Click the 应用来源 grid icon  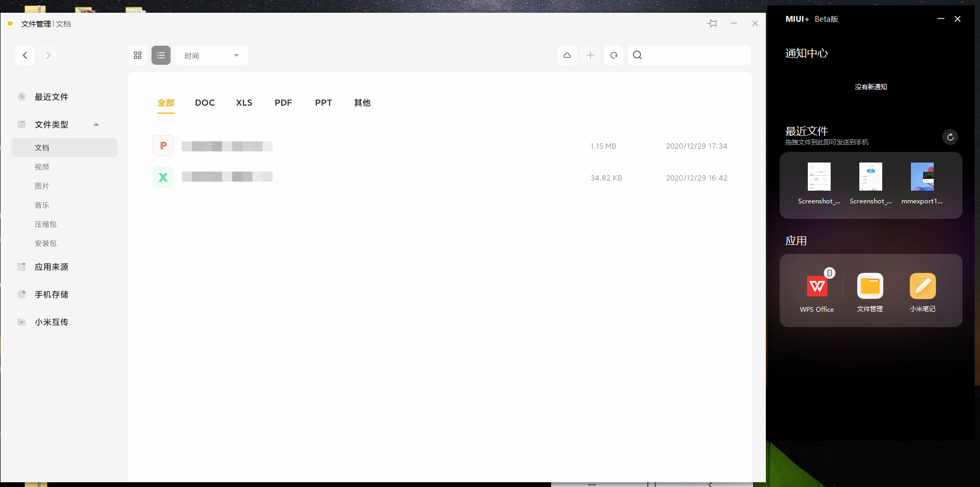tap(22, 267)
